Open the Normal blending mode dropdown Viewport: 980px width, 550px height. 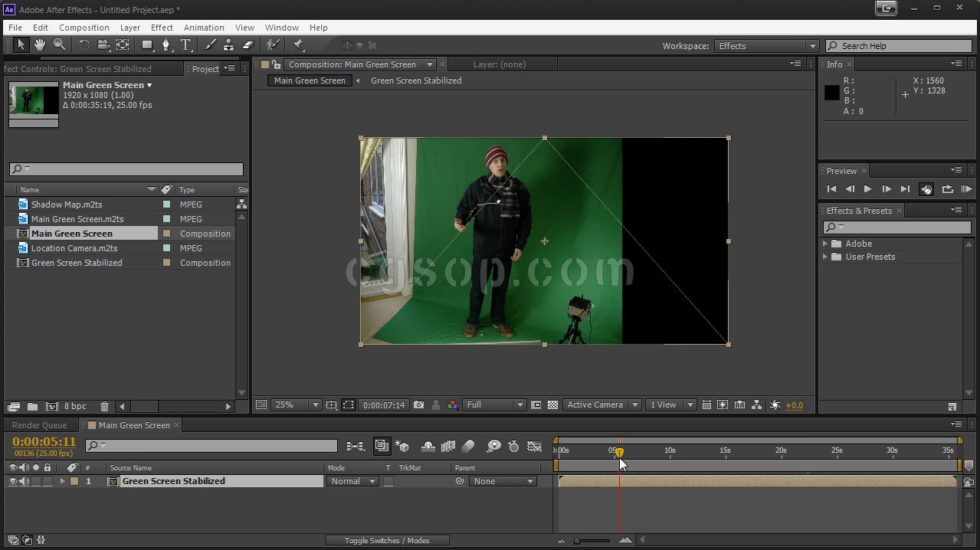tap(352, 481)
